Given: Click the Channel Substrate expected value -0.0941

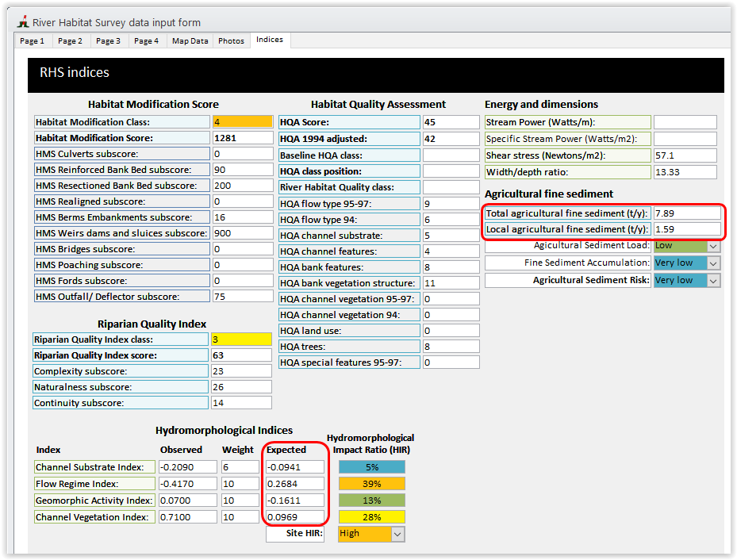Looking at the screenshot, I should click(295, 467).
